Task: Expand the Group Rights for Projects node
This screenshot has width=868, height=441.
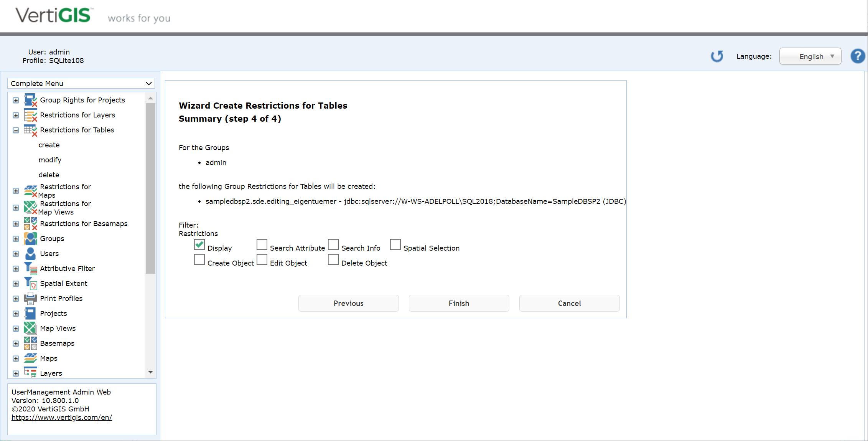Action: 15,100
